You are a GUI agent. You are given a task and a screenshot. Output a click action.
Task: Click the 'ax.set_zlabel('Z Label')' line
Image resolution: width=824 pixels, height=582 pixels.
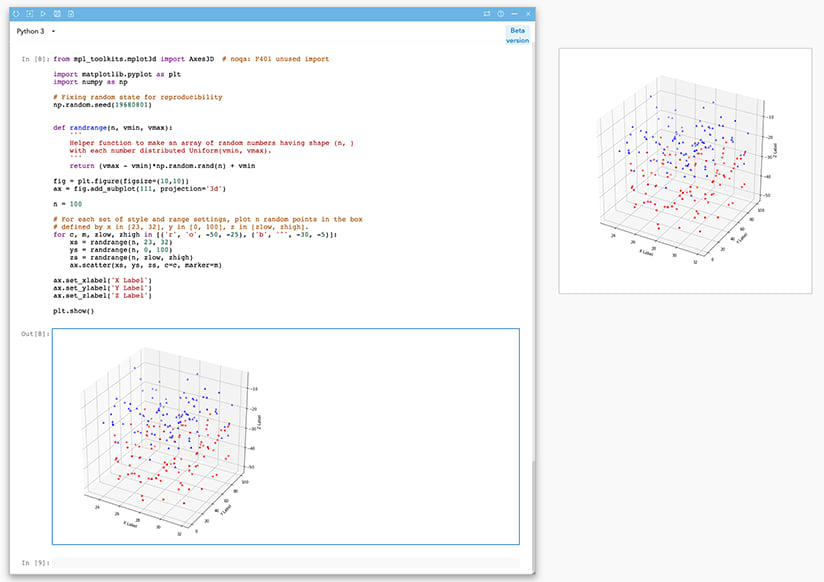click(x=102, y=296)
